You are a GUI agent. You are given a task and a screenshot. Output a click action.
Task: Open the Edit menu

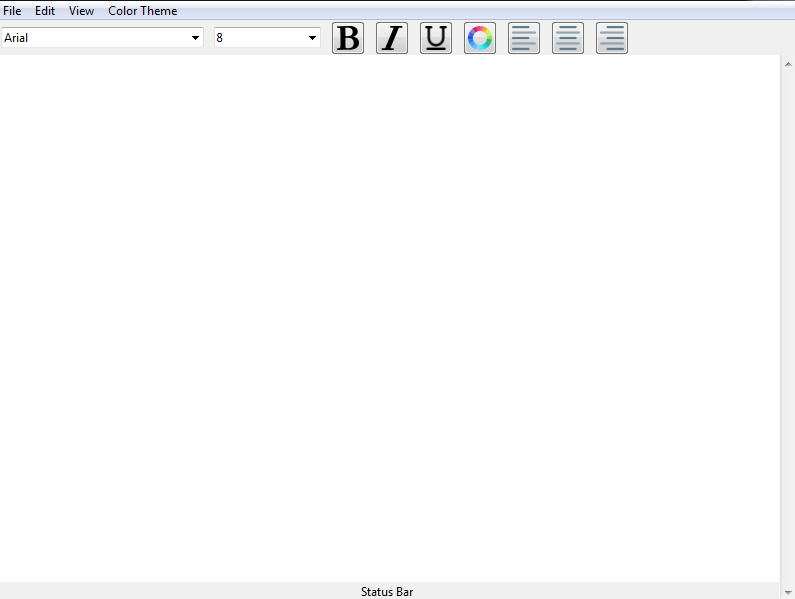point(45,11)
